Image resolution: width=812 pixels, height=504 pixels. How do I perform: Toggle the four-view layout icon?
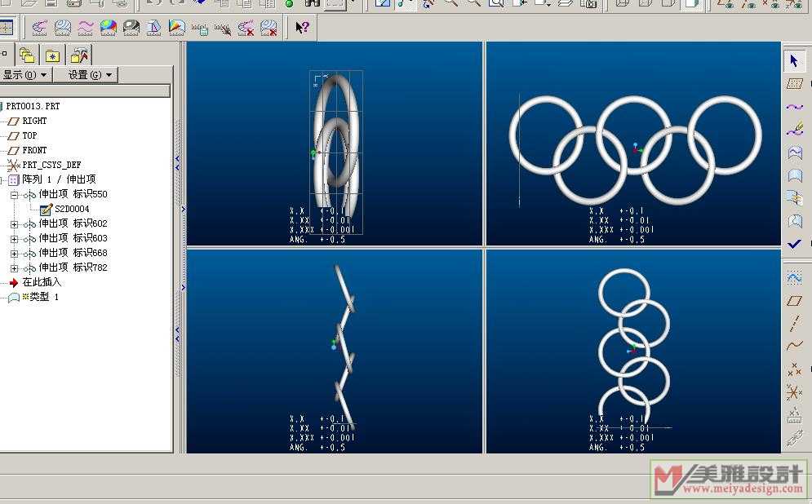point(7,28)
